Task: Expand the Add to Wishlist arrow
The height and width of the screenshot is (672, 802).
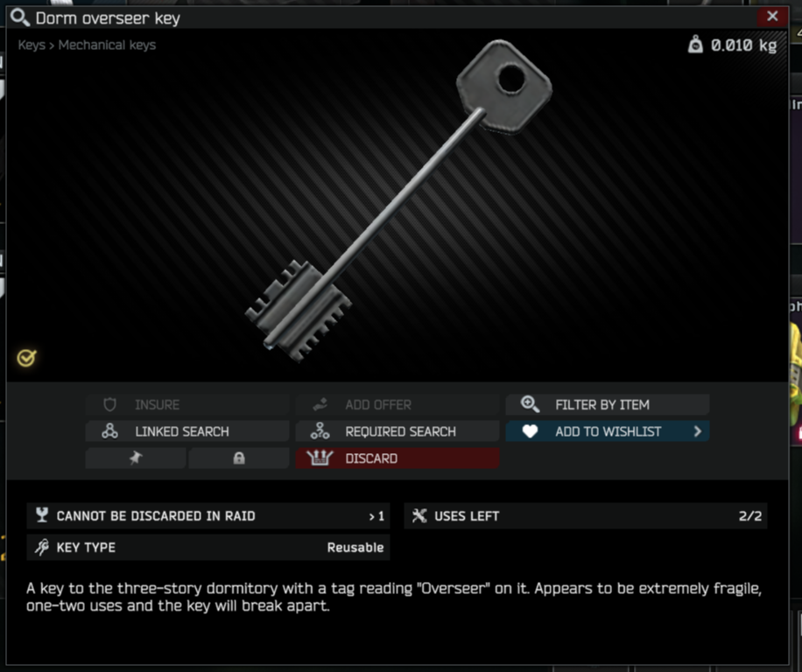Action: (698, 431)
